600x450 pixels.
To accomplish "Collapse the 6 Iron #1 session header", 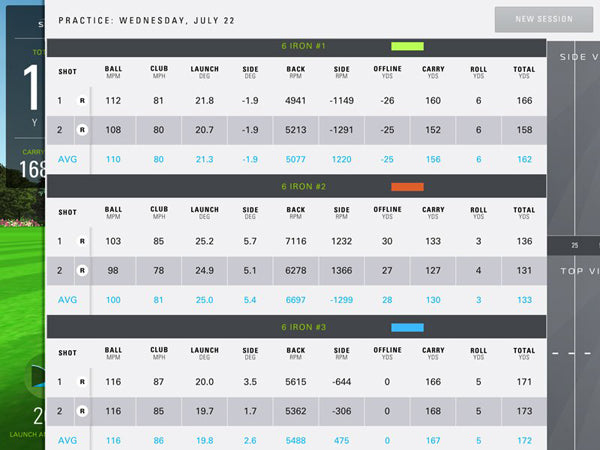I will (297, 46).
